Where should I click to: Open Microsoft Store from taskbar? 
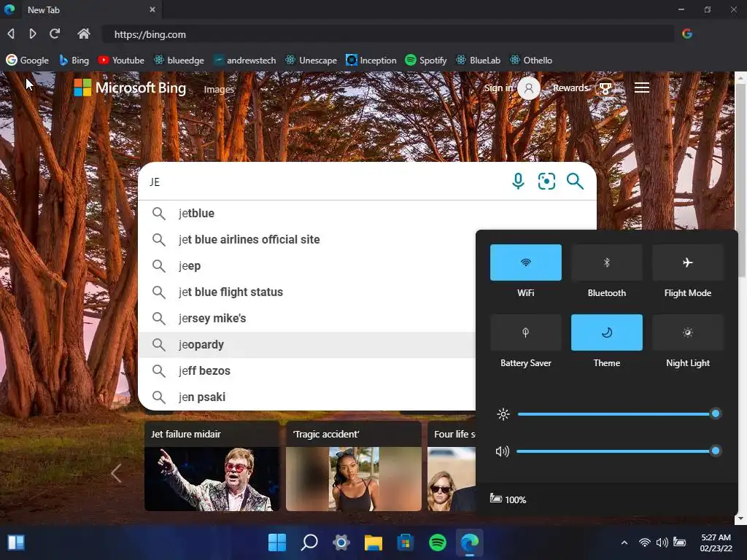pyautogui.click(x=406, y=542)
